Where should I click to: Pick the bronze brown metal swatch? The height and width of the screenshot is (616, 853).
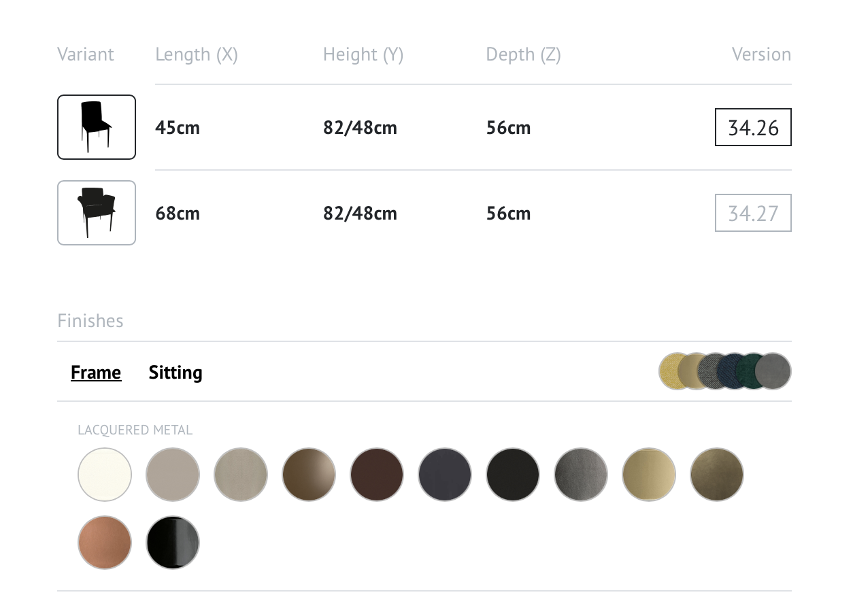click(x=309, y=475)
